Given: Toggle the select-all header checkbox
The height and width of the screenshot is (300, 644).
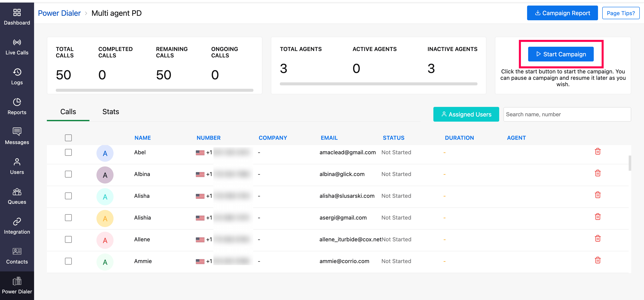Looking at the screenshot, I should 68,138.
